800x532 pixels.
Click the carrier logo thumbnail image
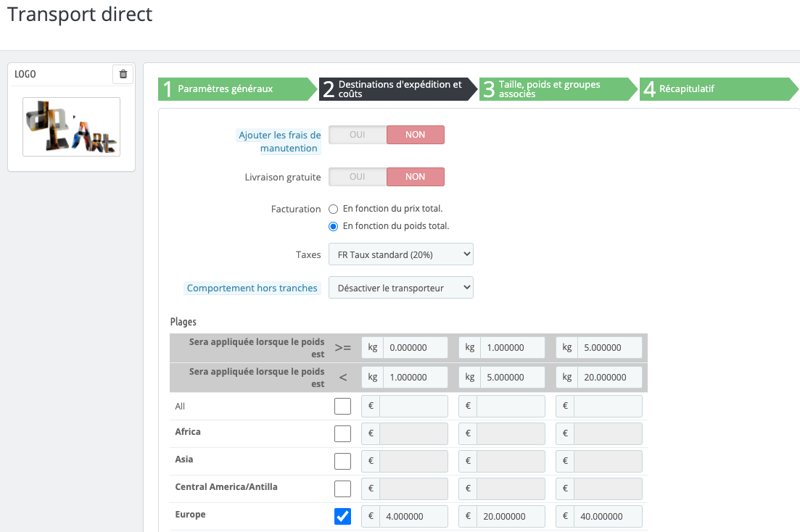pyautogui.click(x=71, y=127)
